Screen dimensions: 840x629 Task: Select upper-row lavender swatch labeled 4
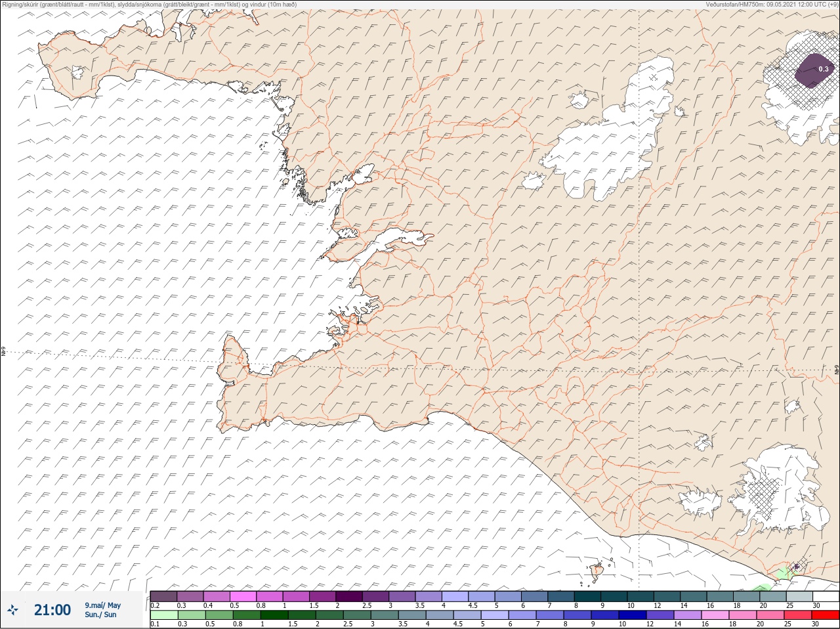click(x=456, y=596)
